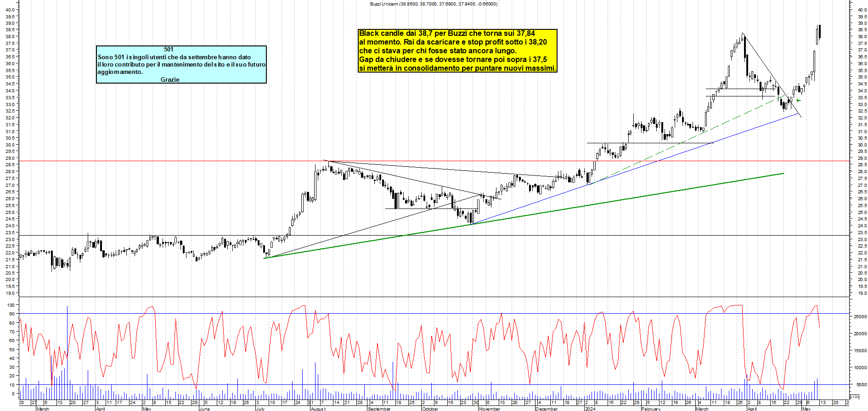The width and height of the screenshot is (868, 411).
Task: Click the "10000" volume scale value
Action: 860,368
